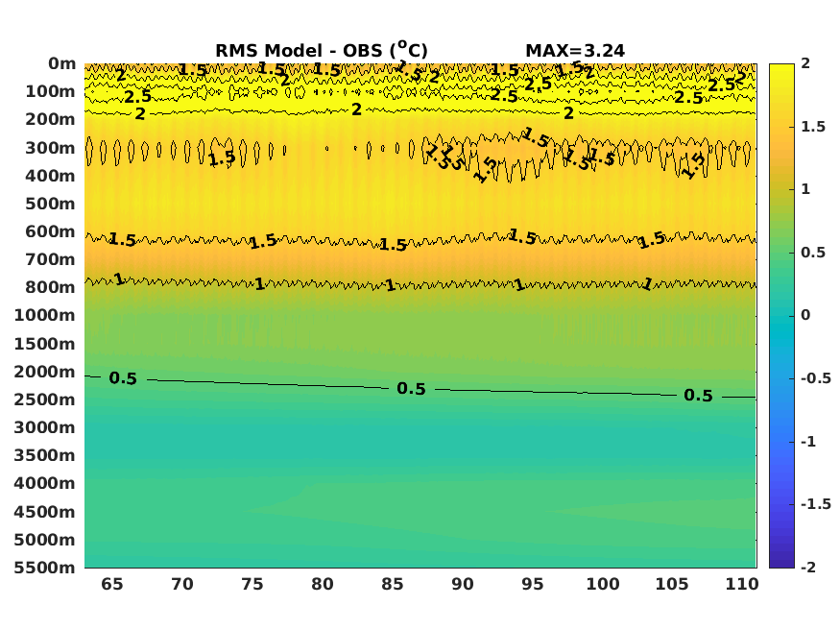The width and height of the screenshot is (840, 630).
Task: Click the bright yellow top of the colorbar
Action: coord(781,72)
